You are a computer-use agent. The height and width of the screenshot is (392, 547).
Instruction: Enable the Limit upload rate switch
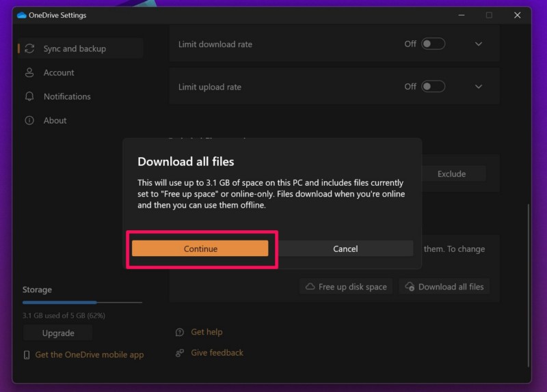[433, 87]
